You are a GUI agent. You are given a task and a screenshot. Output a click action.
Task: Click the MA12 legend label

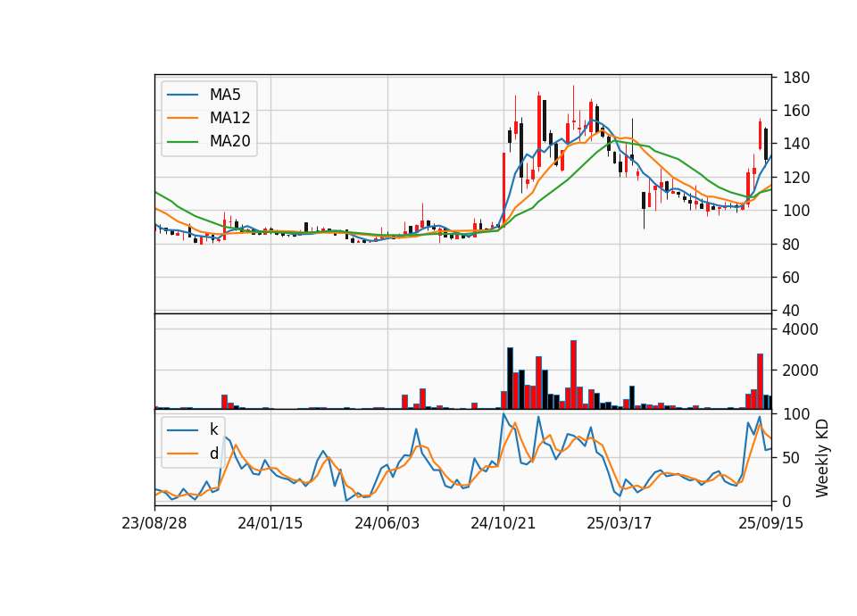click(x=229, y=118)
